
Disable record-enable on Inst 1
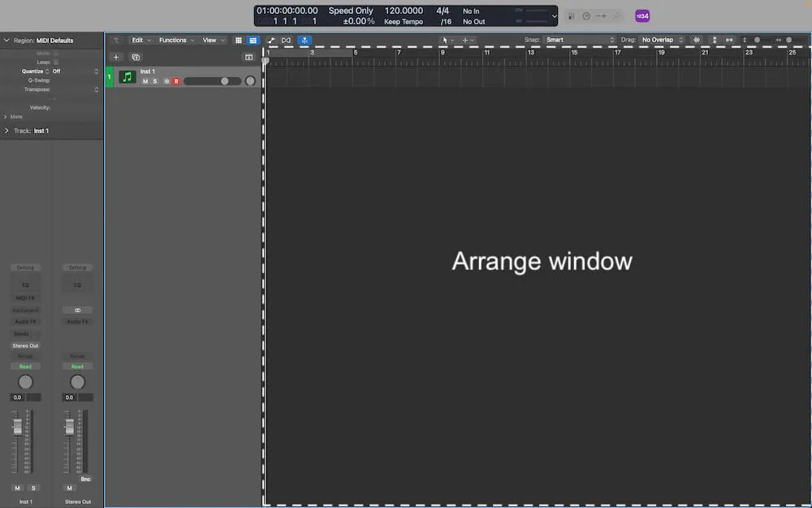[176, 81]
